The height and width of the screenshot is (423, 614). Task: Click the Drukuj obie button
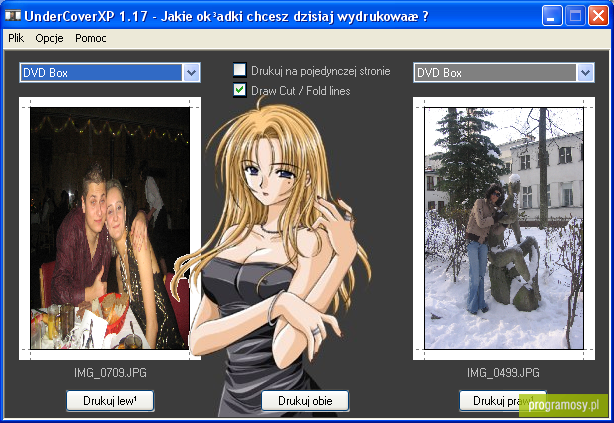(305, 401)
